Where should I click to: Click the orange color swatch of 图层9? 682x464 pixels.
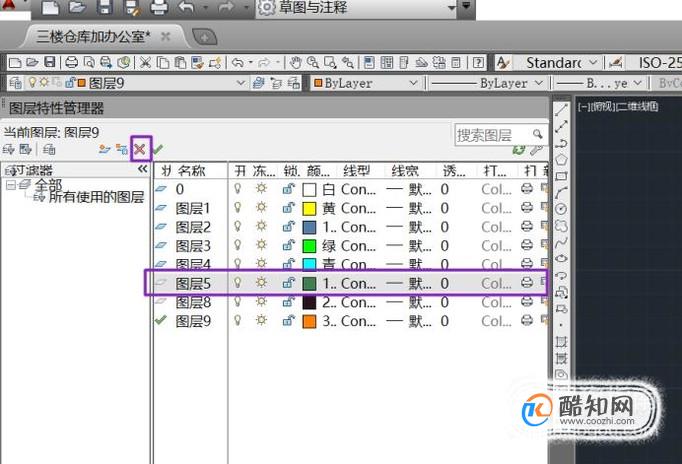(x=309, y=321)
